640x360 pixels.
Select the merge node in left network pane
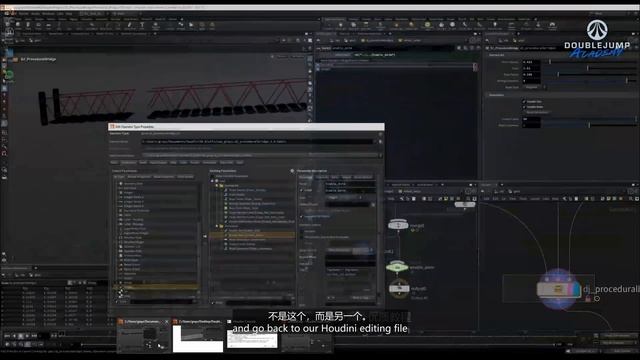point(398,224)
